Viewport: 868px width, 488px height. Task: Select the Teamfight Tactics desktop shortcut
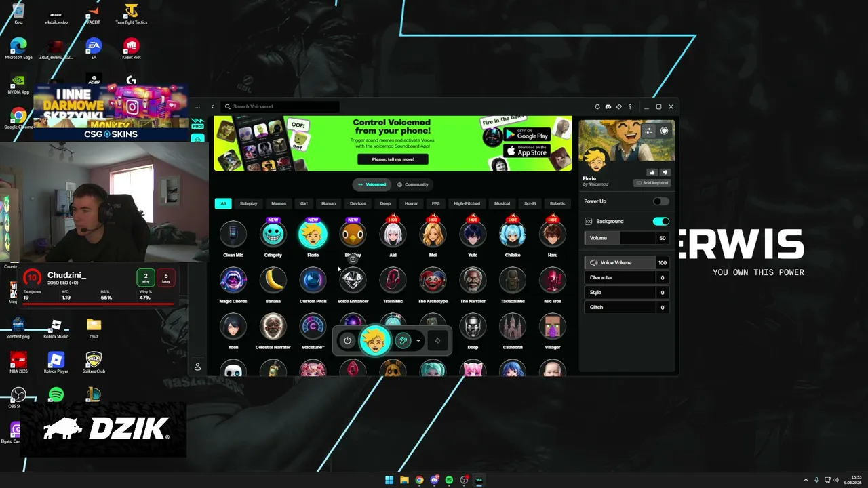(x=132, y=14)
